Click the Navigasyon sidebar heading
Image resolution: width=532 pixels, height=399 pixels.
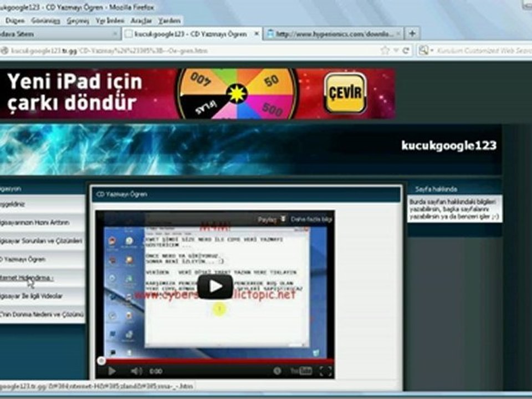[10, 188]
